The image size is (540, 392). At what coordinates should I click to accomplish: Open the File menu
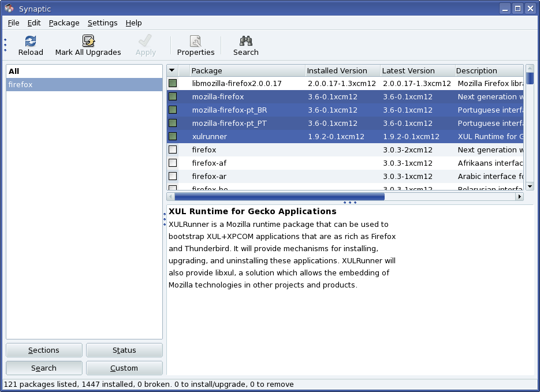click(13, 23)
